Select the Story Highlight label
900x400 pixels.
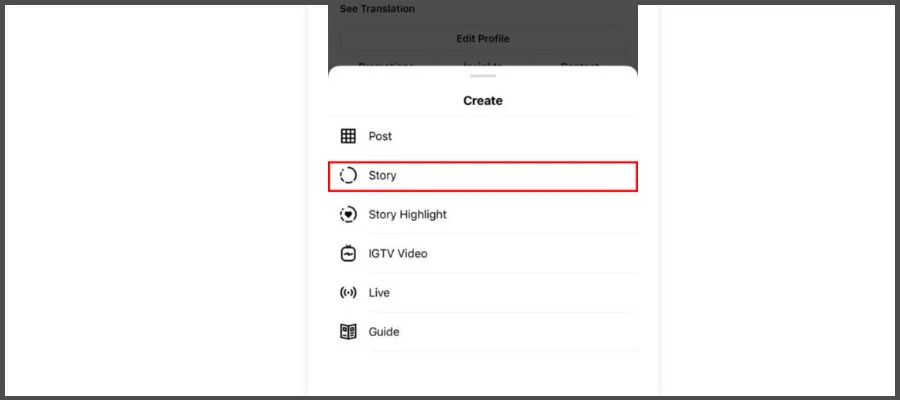407,214
